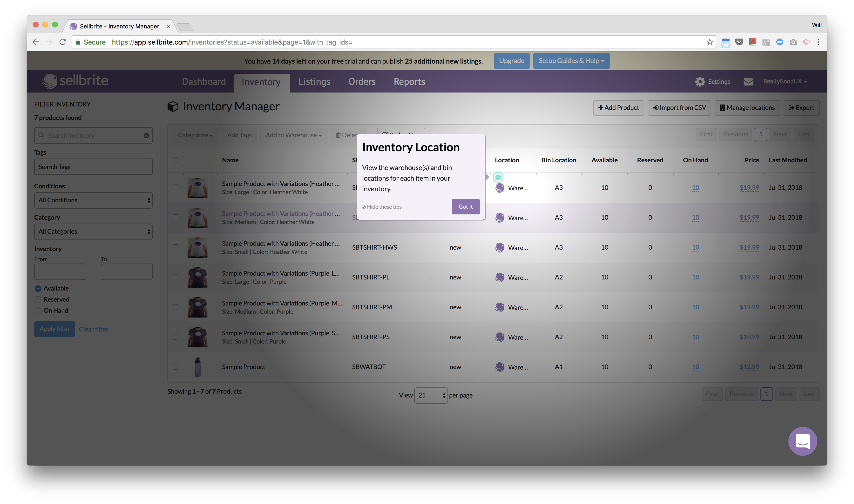Open Setup Guides & Help dropdown
854x504 pixels.
tap(571, 61)
